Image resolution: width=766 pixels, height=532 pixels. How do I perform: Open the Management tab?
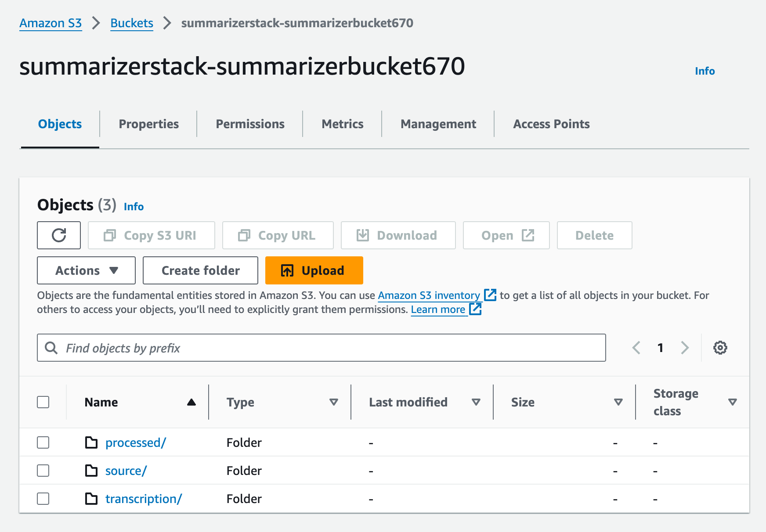point(438,124)
